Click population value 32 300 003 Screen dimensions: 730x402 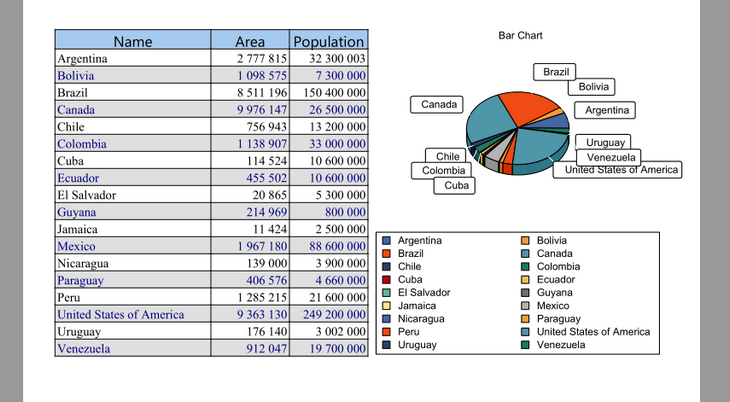click(x=337, y=59)
